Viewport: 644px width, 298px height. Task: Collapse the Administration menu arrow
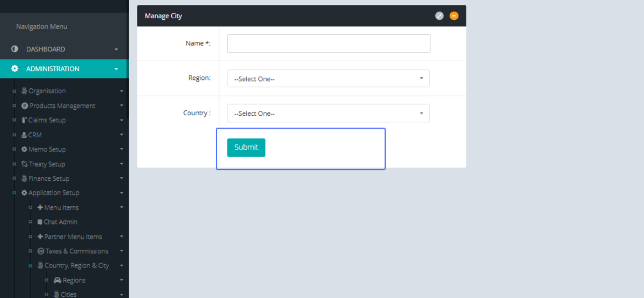click(x=116, y=69)
